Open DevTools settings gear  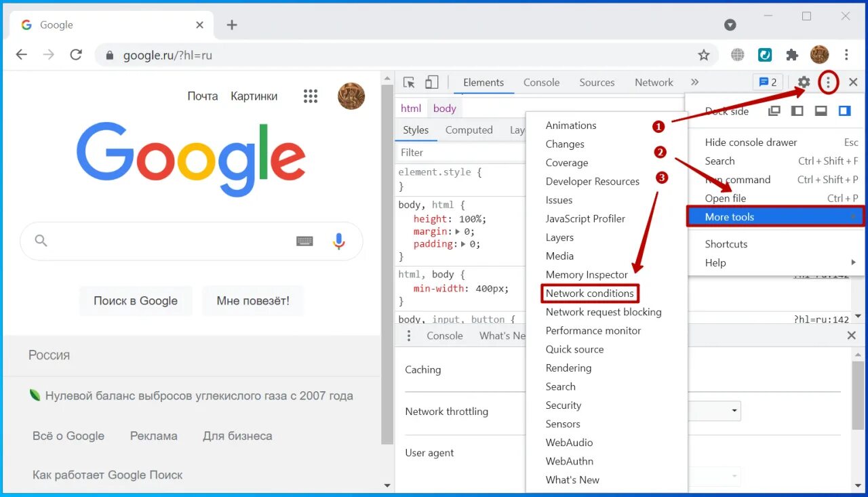coord(804,83)
